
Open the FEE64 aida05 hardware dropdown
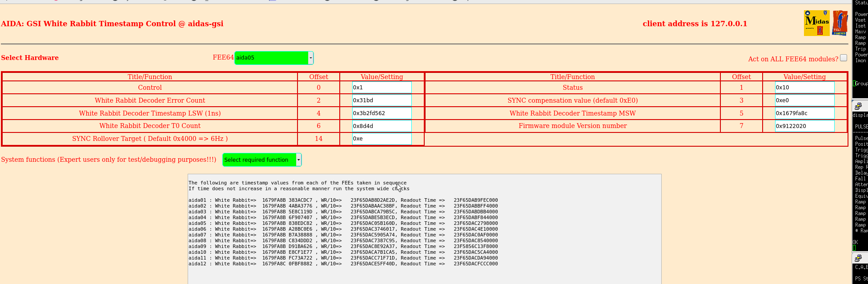point(274,58)
